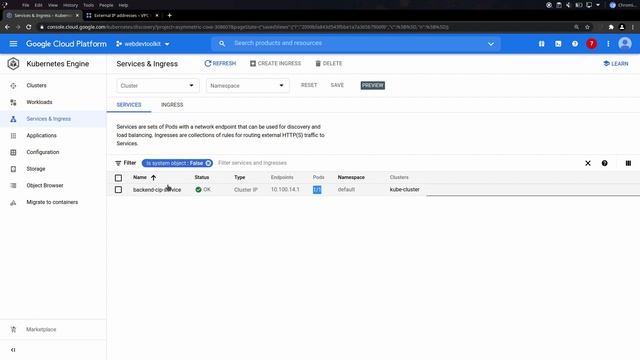This screenshot has height=360, width=640.
Task: Refresh the services list
Action: click(x=220, y=64)
